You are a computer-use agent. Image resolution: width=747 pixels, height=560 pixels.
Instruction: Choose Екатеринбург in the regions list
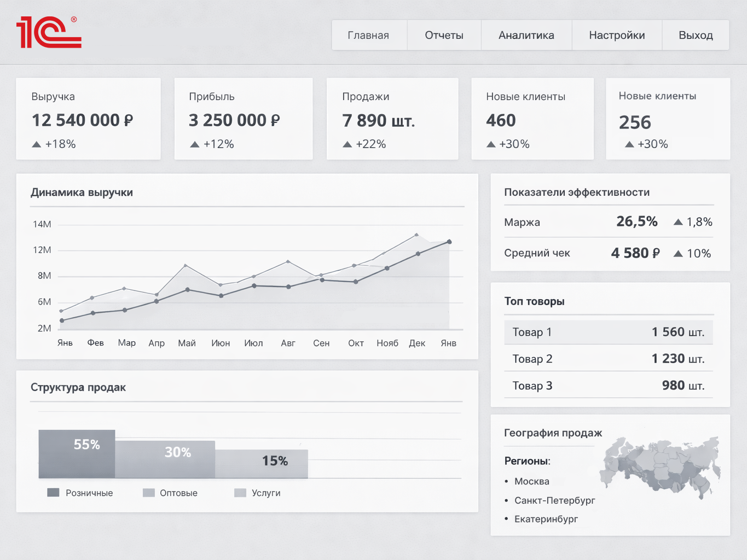(x=546, y=519)
